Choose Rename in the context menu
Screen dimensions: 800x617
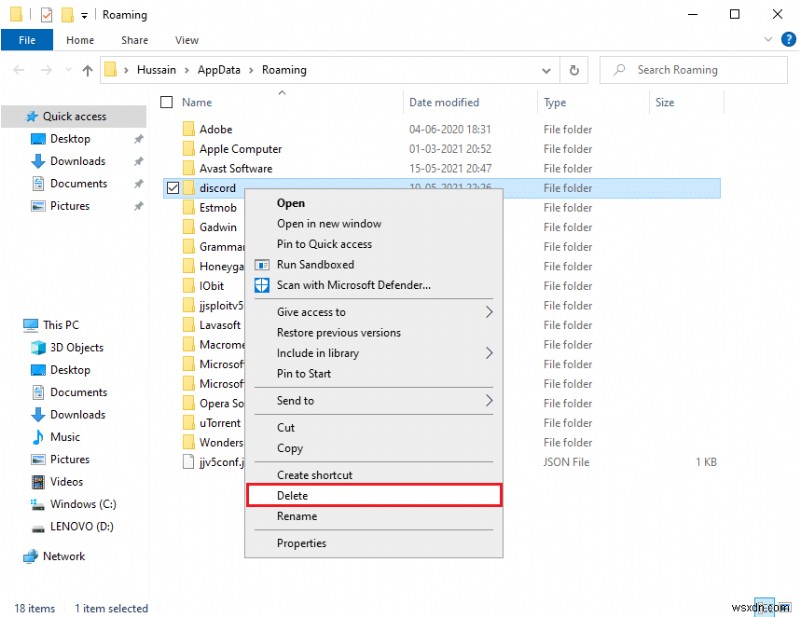294,516
